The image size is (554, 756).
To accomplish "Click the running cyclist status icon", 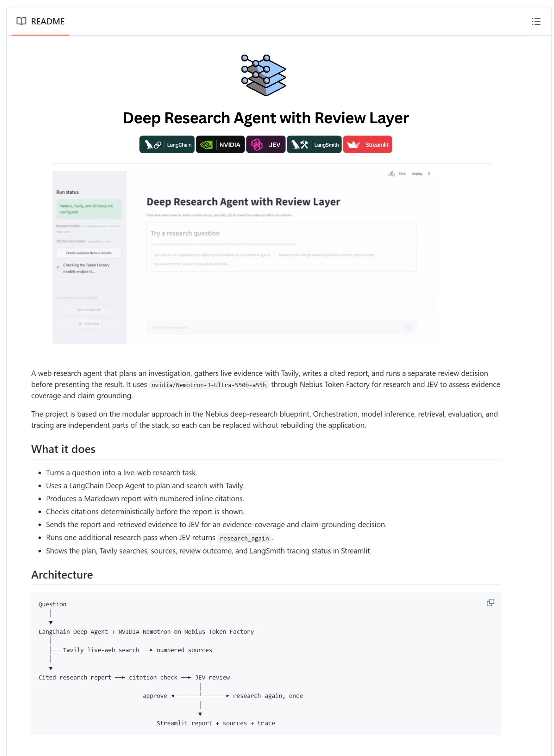I will pyautogui.click(x=392, y=174).
